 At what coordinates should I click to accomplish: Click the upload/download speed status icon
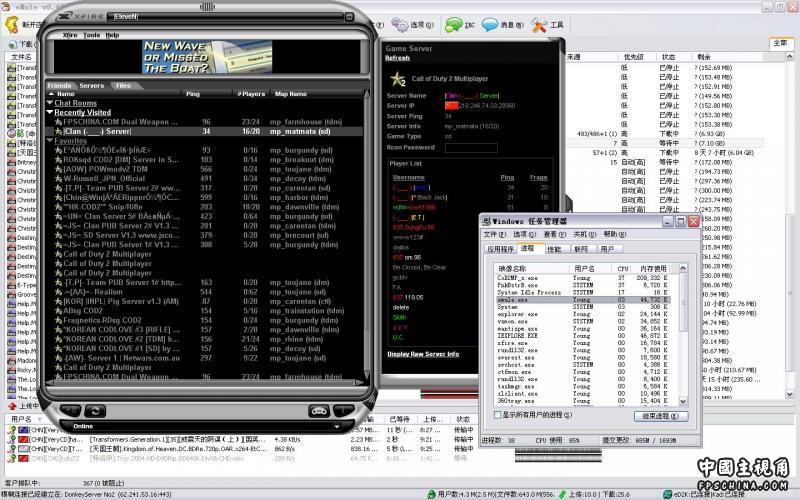pyautogui.click(x=562, y=494)
